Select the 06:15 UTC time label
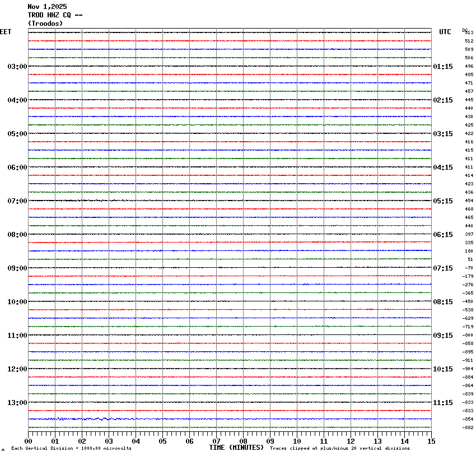Viewport: 476px width, 456px height. pyautogui.click(x=443, y=235)
